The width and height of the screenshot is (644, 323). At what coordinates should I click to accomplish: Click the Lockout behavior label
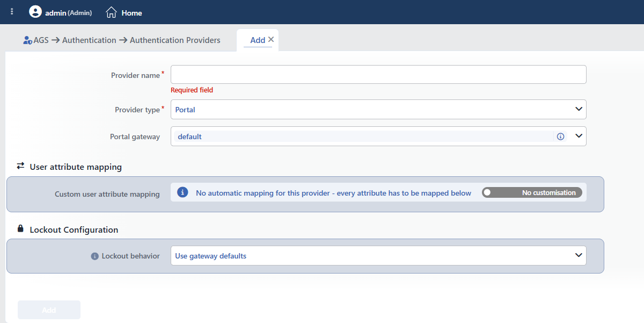[131, 256]
